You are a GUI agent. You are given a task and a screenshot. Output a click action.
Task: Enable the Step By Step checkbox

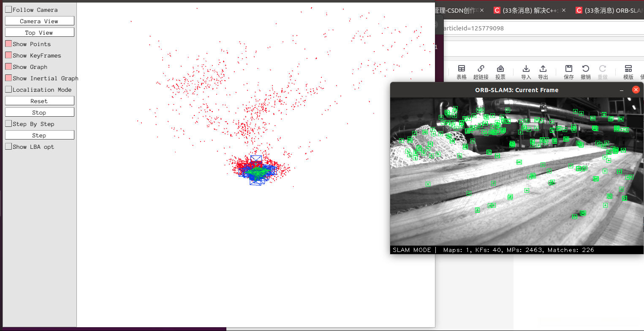click(8, 124)
